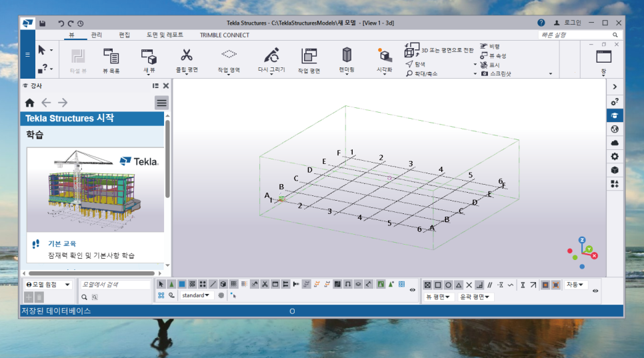Click the undo arrow in title bar
The height and width of the screenshot is (358, 644).
pyautogui.click(x=61, y=23)
